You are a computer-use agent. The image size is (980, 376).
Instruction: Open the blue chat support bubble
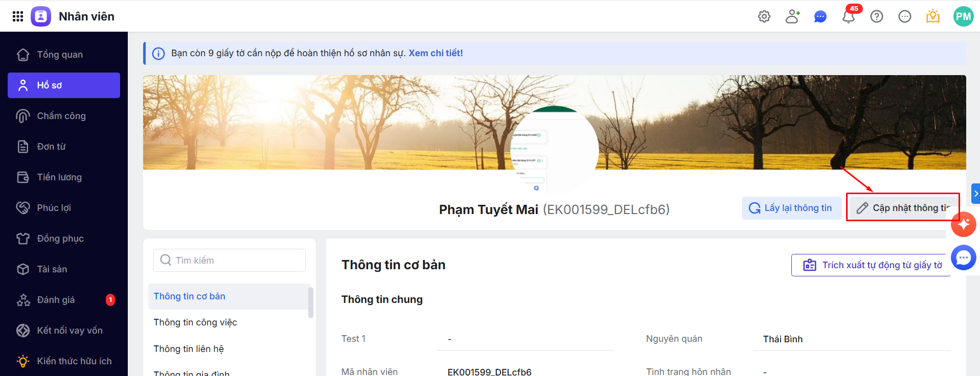[964, 257]
